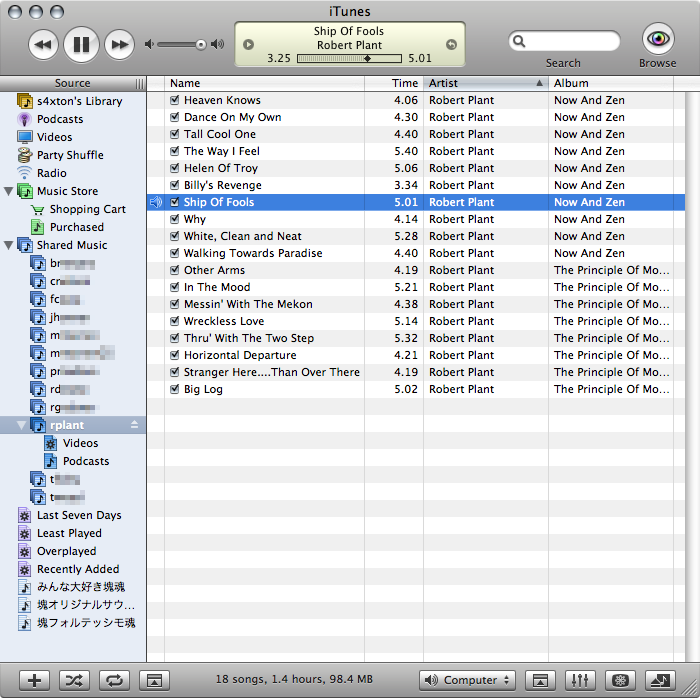This screenshot has height=698, width=700.
Task: Open Party Shuffle in the source list
Action: (70, 155)
